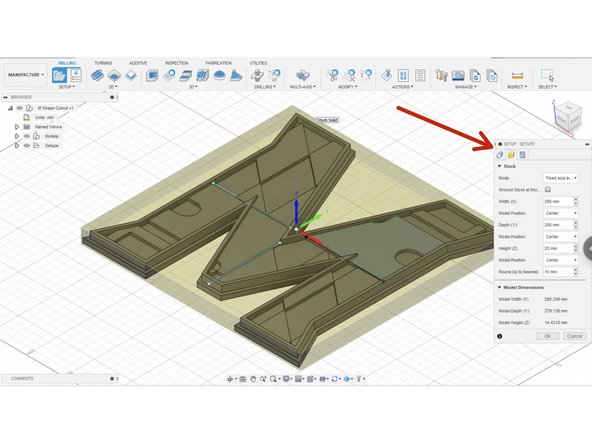592x444 pixels.
Task: Click the Generate toolpath icon in Modify group
Action: (x=333, y=76)
